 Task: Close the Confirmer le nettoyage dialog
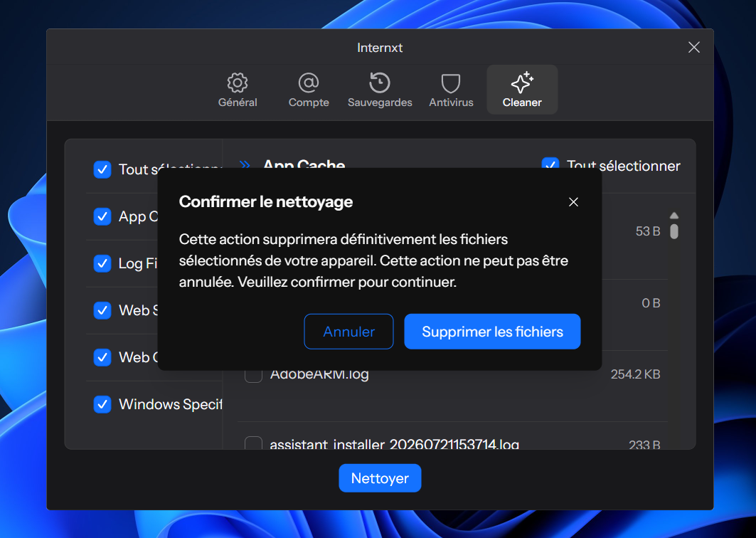tap(573, 202)
